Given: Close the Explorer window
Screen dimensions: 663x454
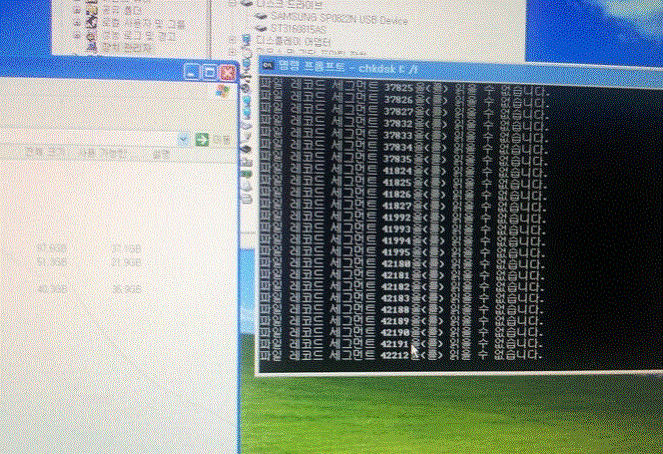Looking at the screenshot, I should [227, 73].
